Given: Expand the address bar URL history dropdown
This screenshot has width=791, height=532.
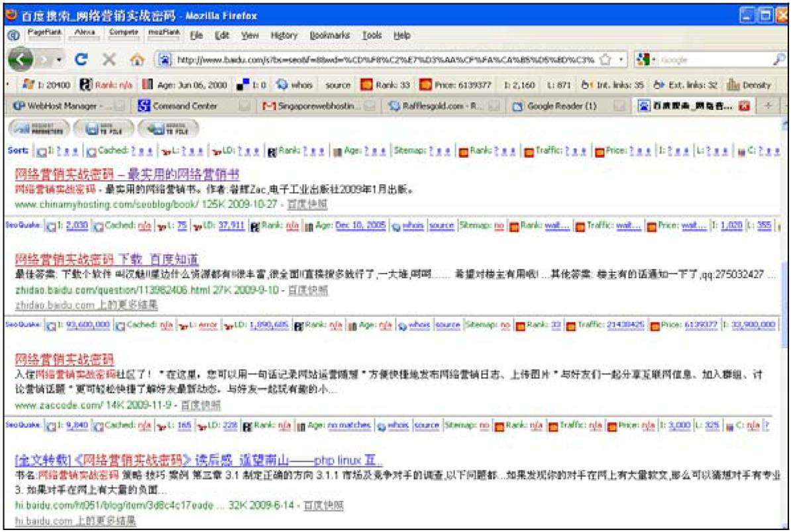Looking at the screenshot, I should (621, 60).
